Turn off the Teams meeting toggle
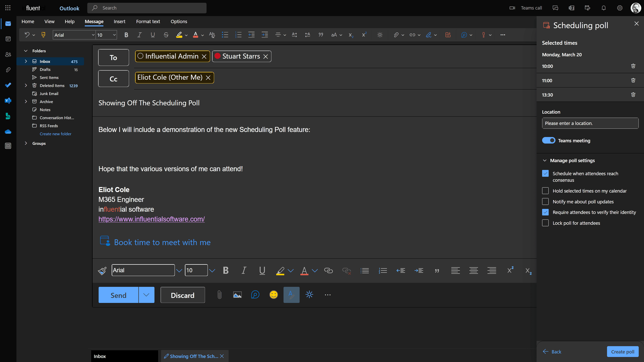Image resolution: width=644 pixels, height=362 pixels. [x=548, y=140]
